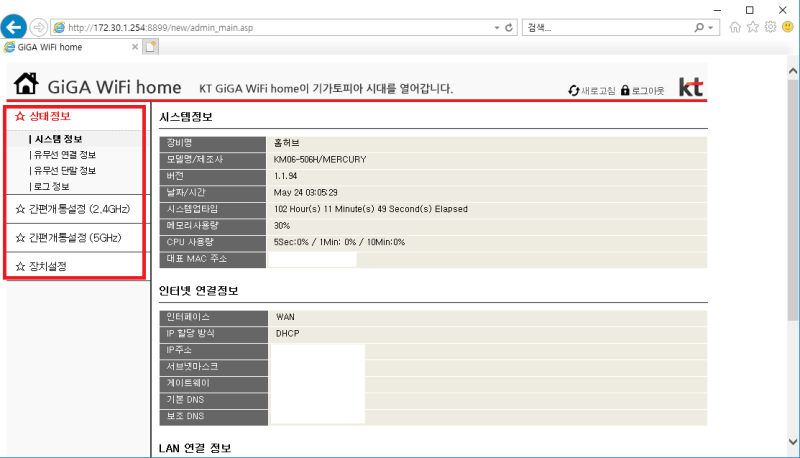Select memory usage value 30%

(x=282, y=225)
